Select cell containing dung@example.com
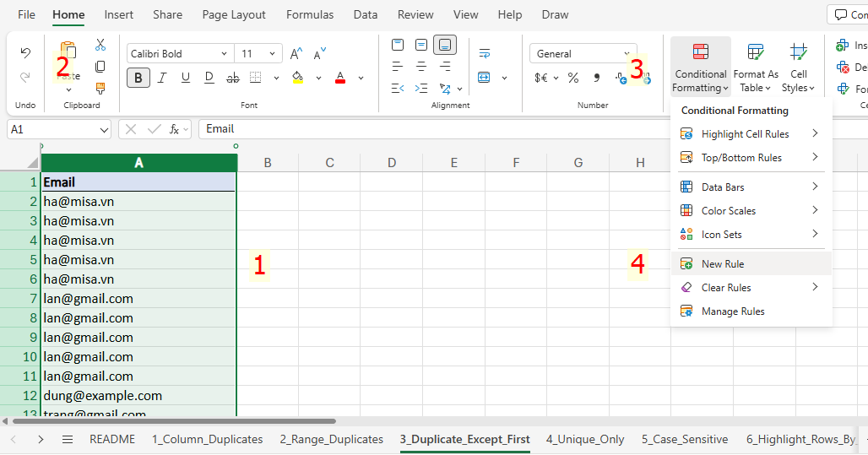Viewport: 868px width, 455px height. click(139, 396)
